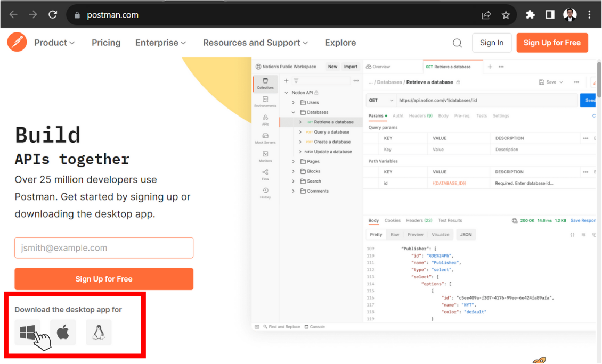The image size is (602, 364).
Task: Toggle the browser side panel icon
Action: point(550,14)
